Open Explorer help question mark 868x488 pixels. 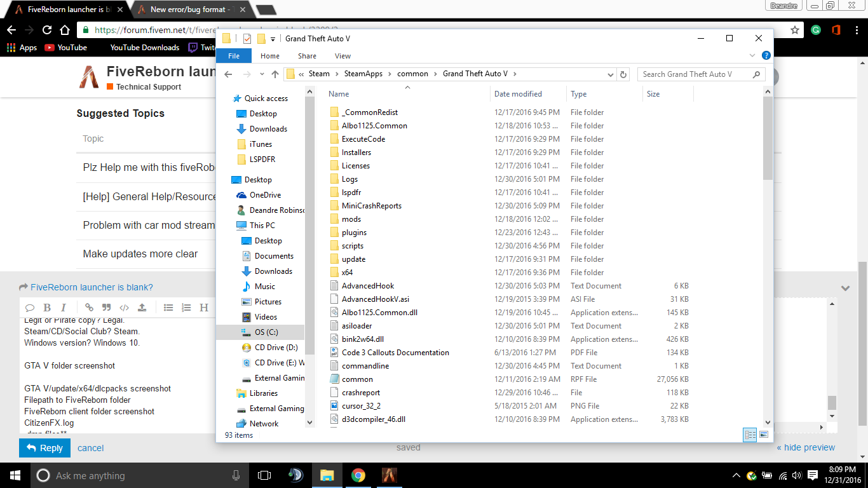click(x=766, y=56)
